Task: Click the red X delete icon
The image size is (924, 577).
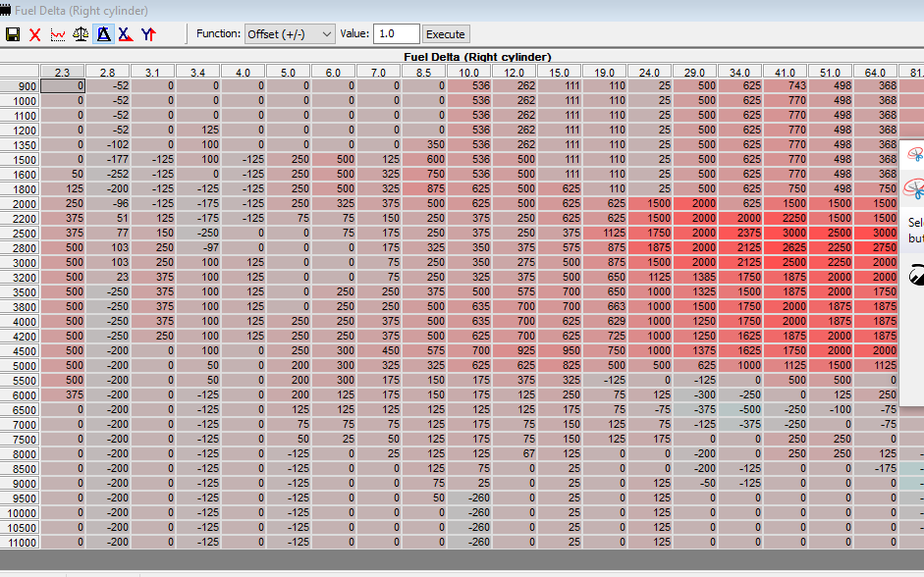Action: tap(35, 34)
